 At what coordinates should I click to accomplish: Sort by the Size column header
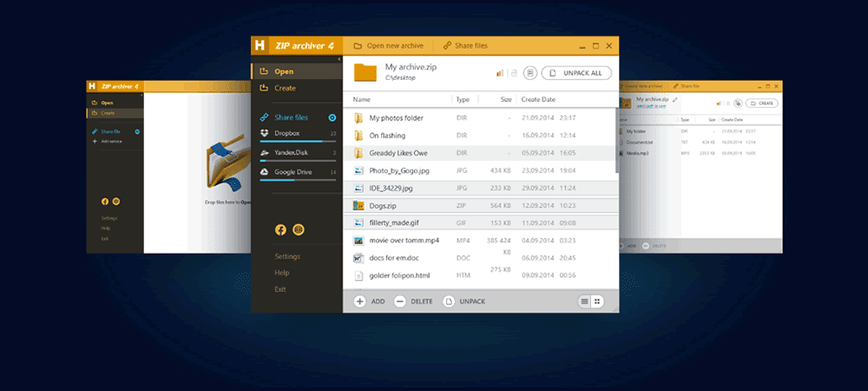click(x=506, y=100)
